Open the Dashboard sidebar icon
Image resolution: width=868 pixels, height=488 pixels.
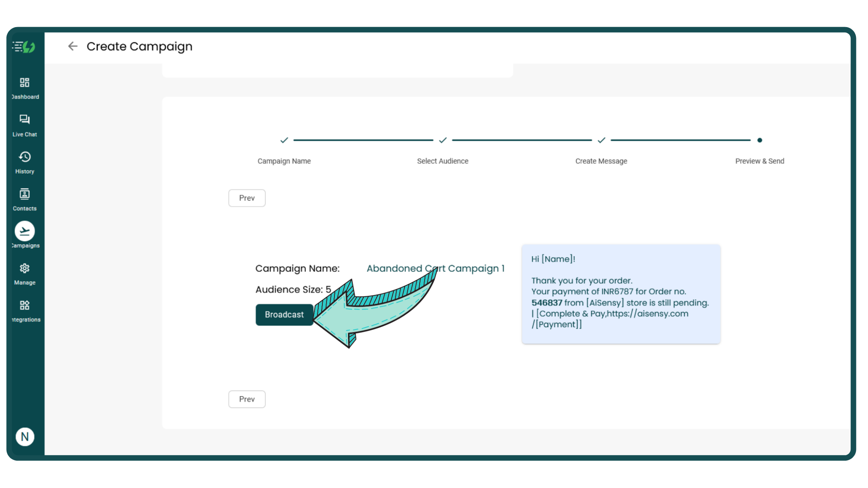pyautogui.click(x=24, y=83)
